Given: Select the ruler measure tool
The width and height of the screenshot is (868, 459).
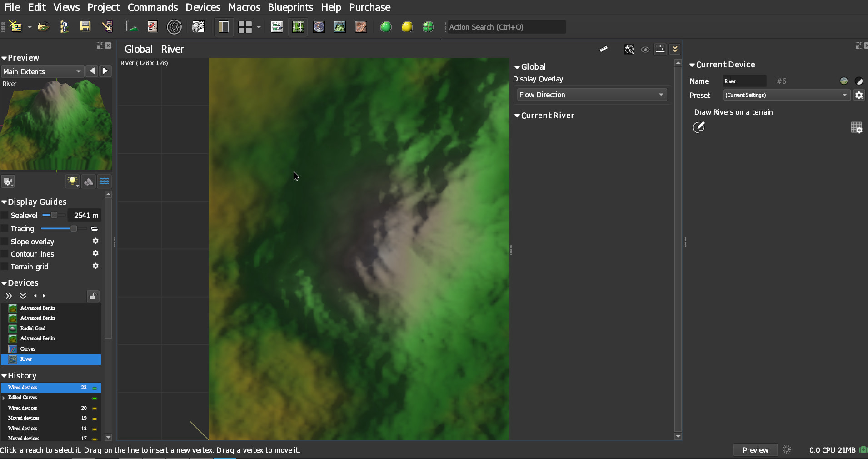Looking at the screenshot, I should coord(604,49).
